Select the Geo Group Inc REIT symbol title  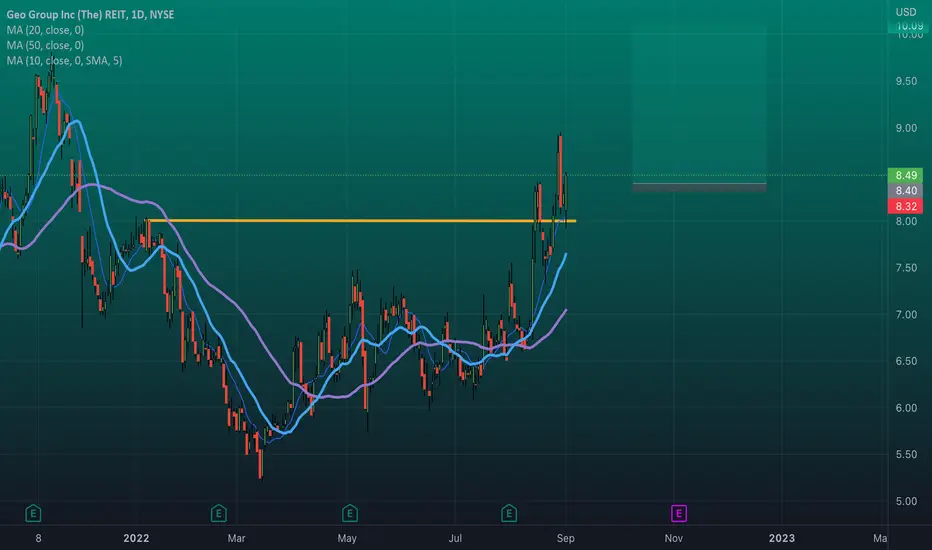(90, 14)
